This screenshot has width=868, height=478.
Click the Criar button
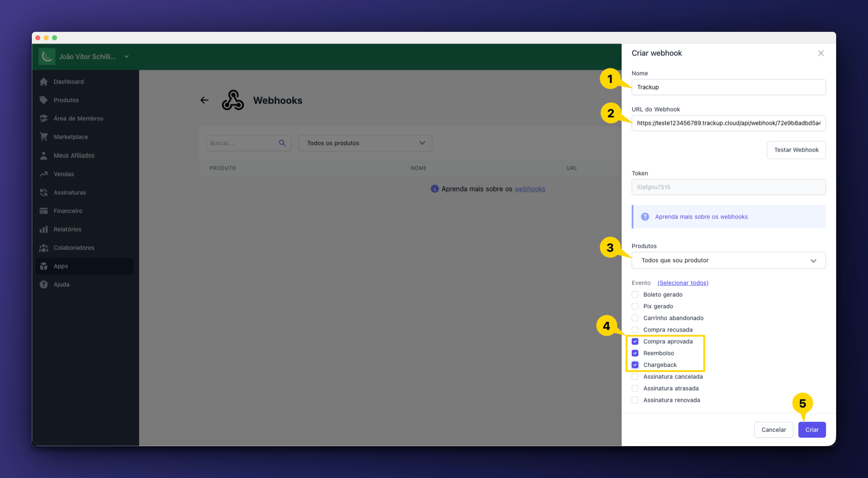click(x=812, y=430)
